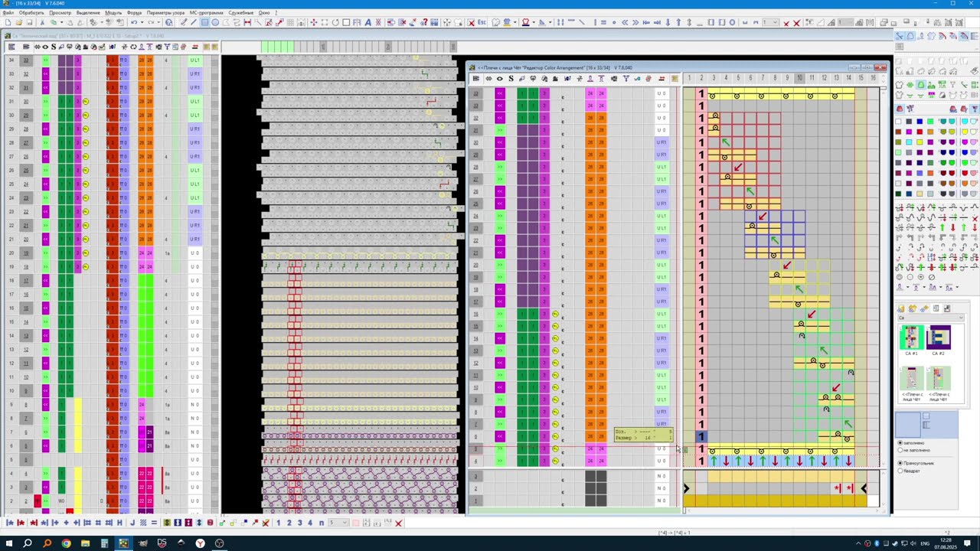Screen dimensions: 980x551
Task: Click the blue down arrow icon in top toolbar
Action: point(668,22)
